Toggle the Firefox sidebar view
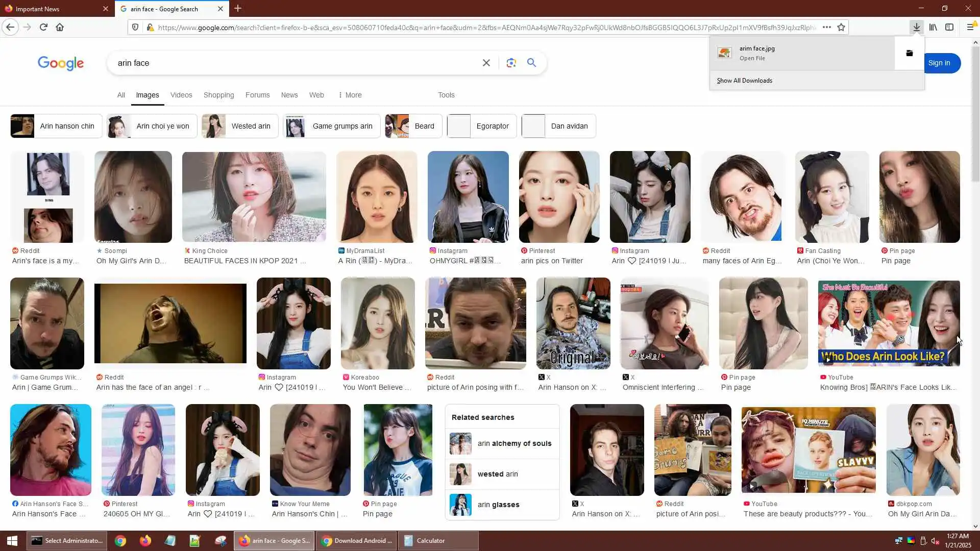This screenshot has width=980, height=551. (949, 28)
